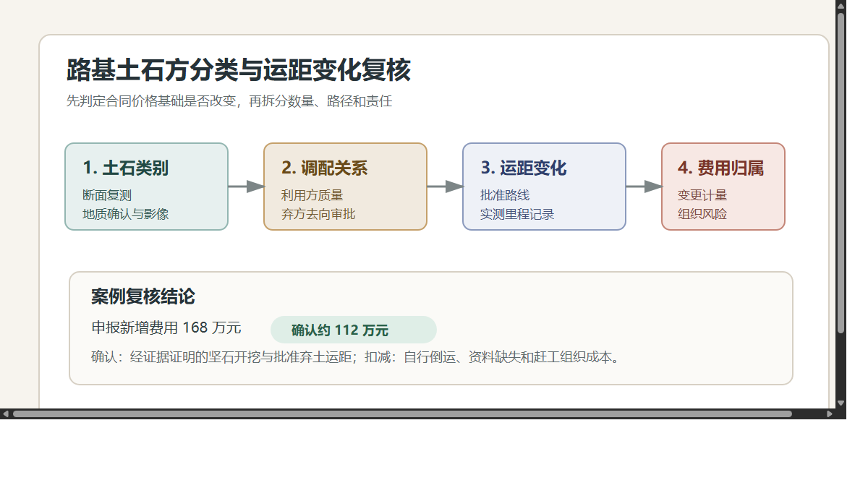Image resolution: width=868 pixels, height=488 pixels.
Task: Click the horizontal scrollbar thumb
Action: click(x=402, y=414)
